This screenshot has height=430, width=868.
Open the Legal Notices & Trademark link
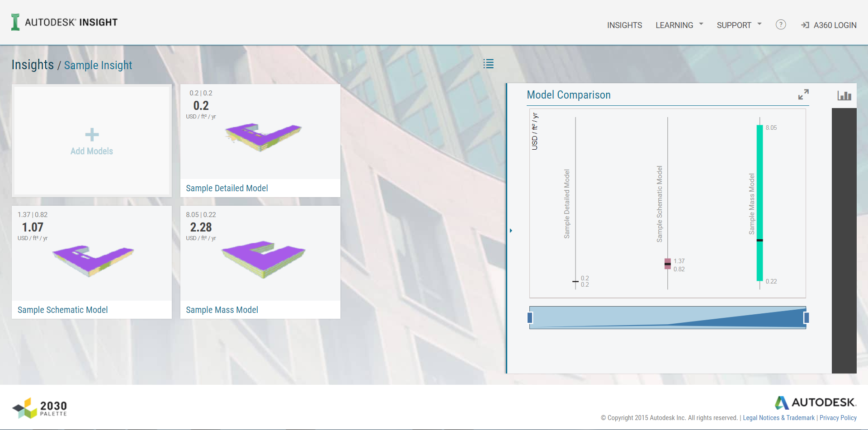click(778, 417)
